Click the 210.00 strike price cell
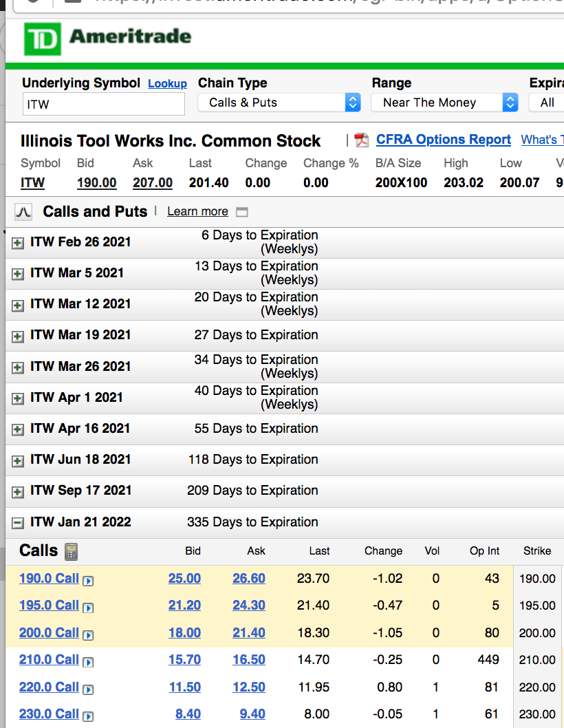 click(x=537, y=660)
